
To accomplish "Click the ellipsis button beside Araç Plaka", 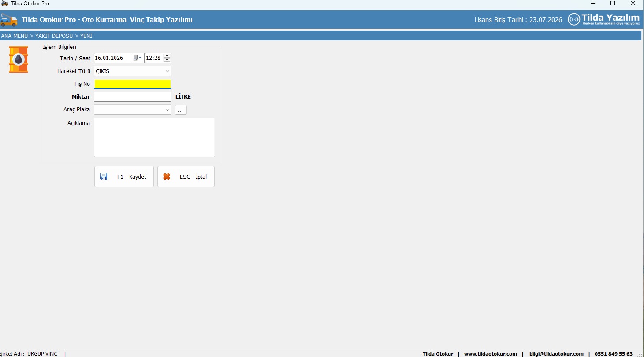I will click(181, 110).
